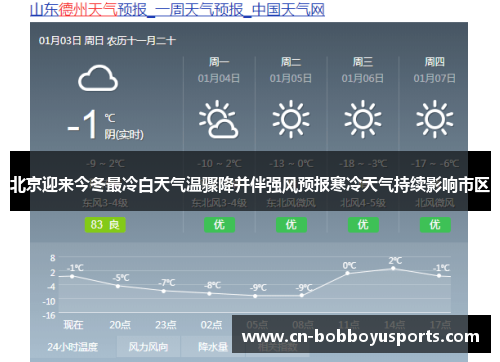
Task: Click the 0℃ chart data point
Action: click(x=347, y=273)
